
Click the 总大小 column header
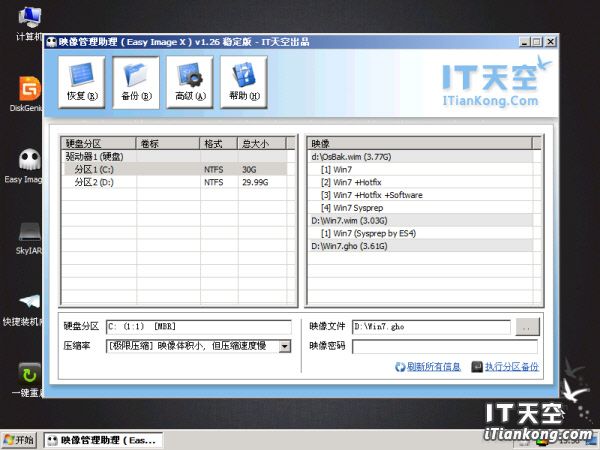[x=262, y=143]
